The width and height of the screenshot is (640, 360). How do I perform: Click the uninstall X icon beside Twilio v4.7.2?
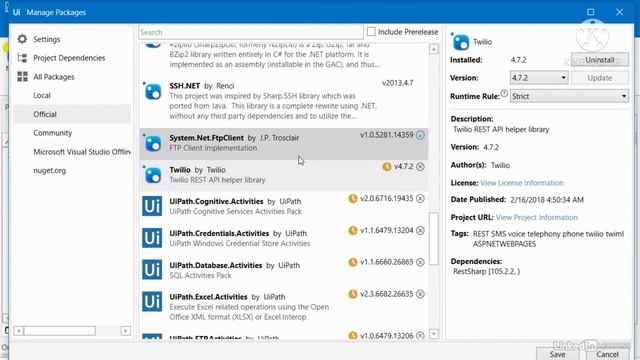[420, 167]
